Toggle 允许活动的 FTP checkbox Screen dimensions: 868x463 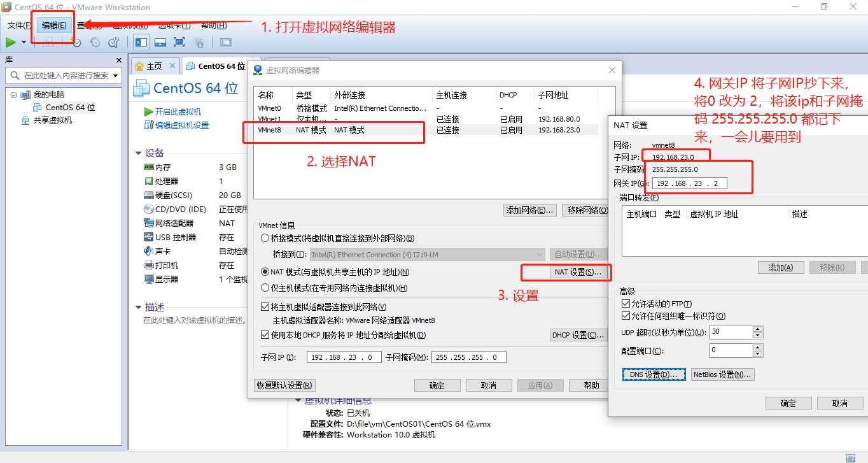tap(626, 304)
